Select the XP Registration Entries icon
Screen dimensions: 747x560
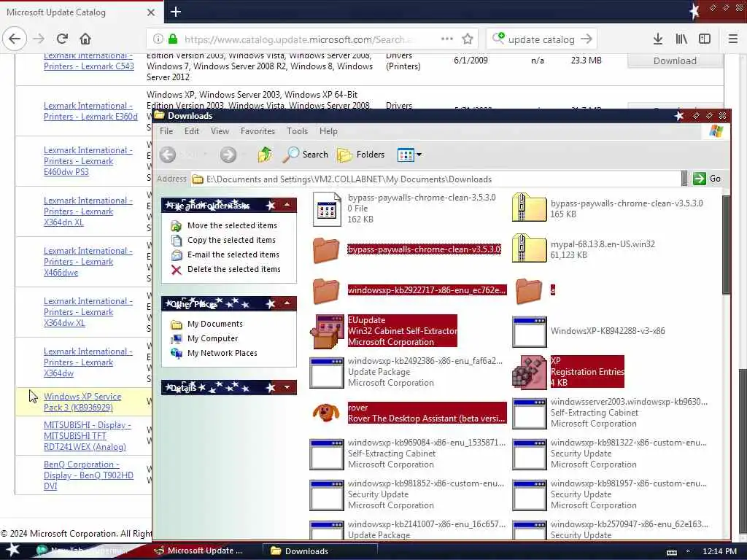(529, 372)
